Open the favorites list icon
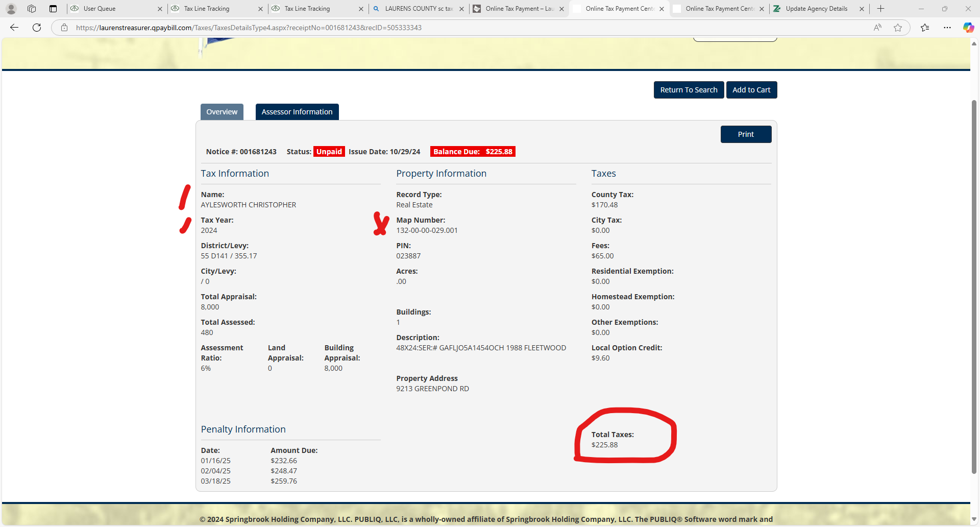 925,28
